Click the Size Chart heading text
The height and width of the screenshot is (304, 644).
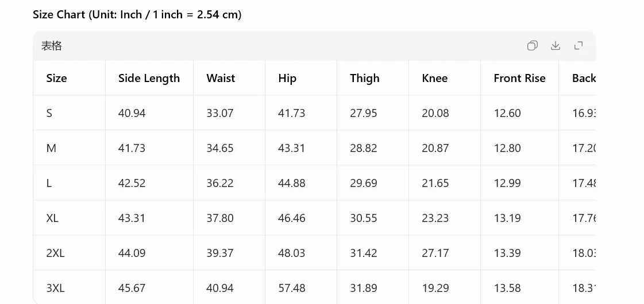(x=137, y=15)
